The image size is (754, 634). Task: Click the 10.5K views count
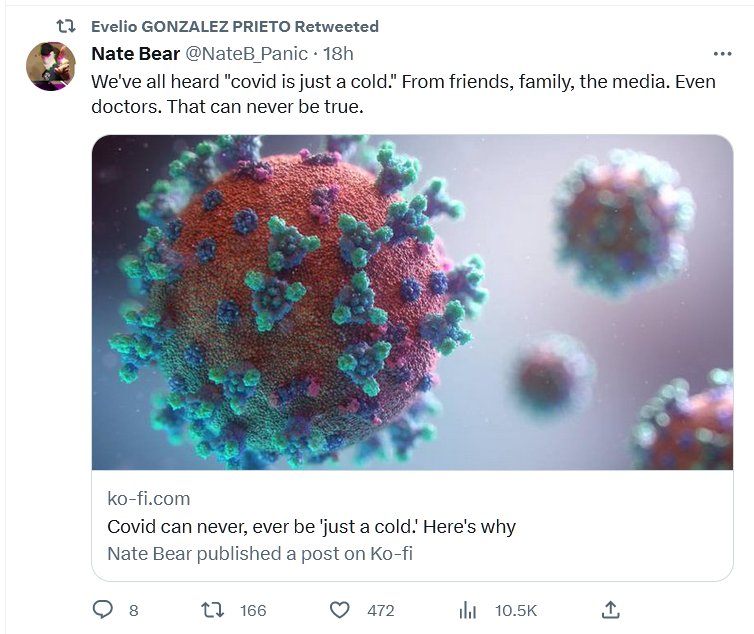[516, 610]
